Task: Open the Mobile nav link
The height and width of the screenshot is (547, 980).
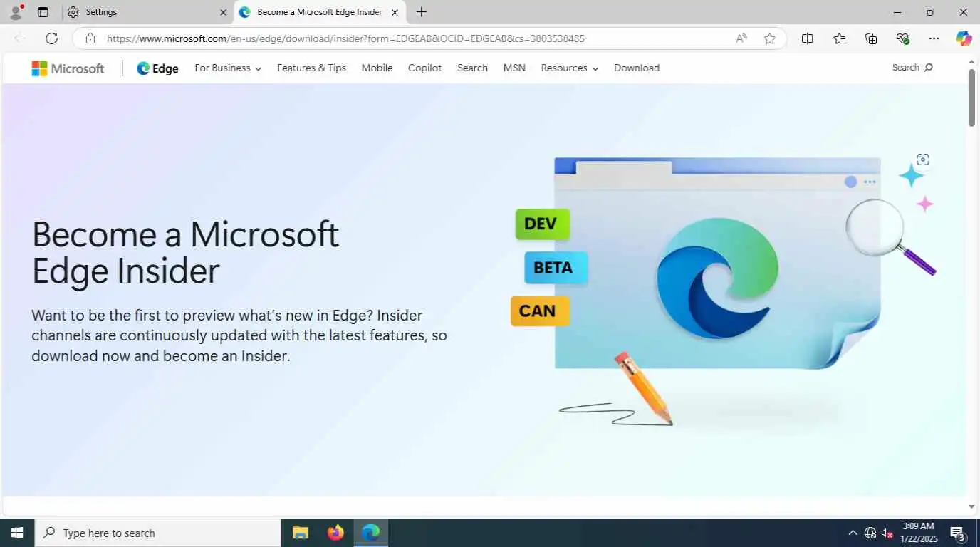Action: [377, 68]
